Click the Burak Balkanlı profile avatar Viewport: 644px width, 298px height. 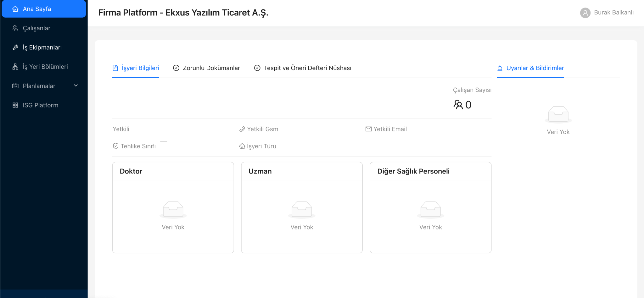coord(585,13)
